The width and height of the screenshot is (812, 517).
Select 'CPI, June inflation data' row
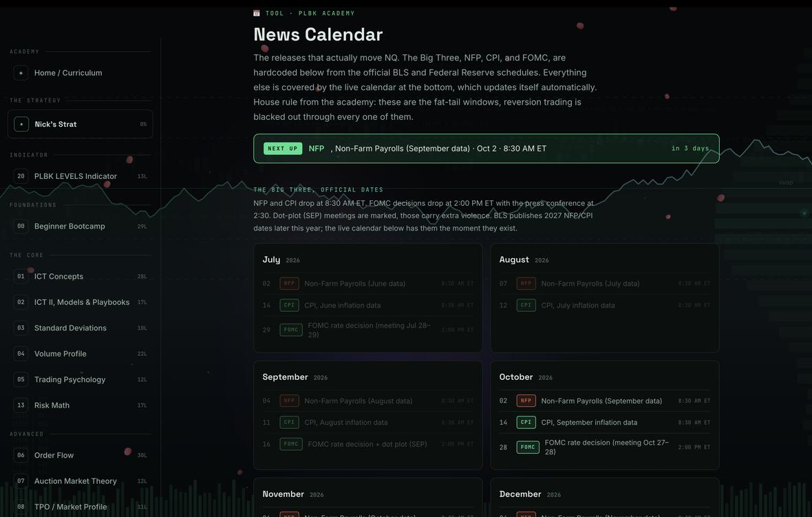[x=367, y=306]
